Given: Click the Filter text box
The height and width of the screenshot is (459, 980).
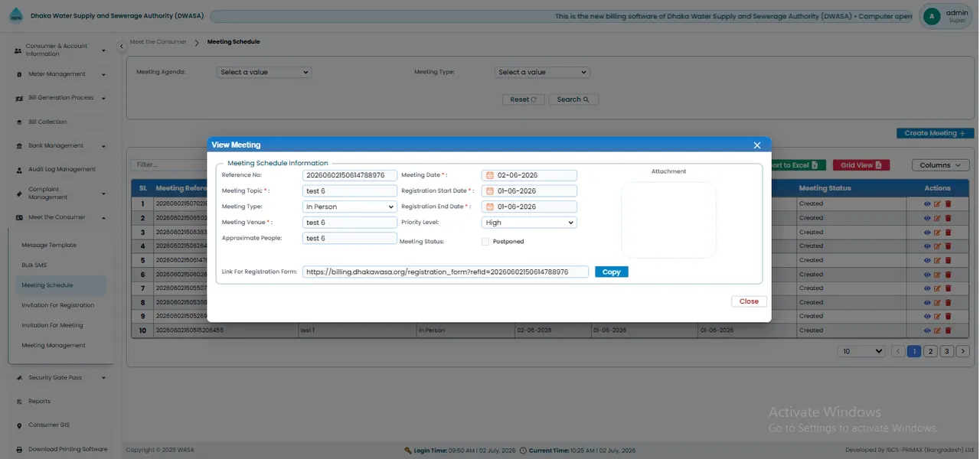Looking at the screenshot, I should (170, 164).
